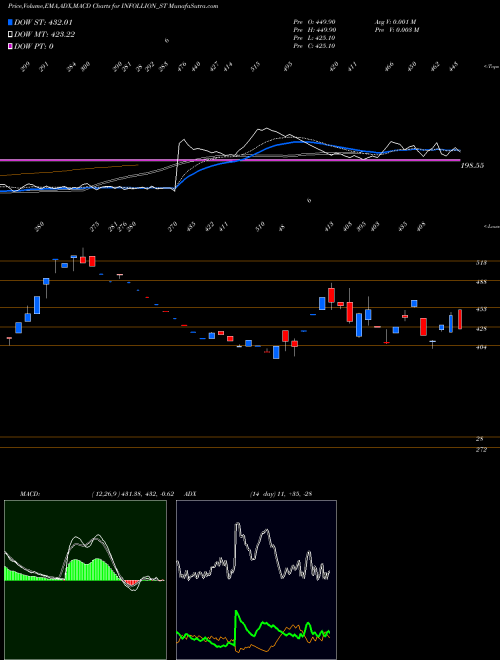Click the 'Pre V: 0.003 M' value

pos(396,30)
